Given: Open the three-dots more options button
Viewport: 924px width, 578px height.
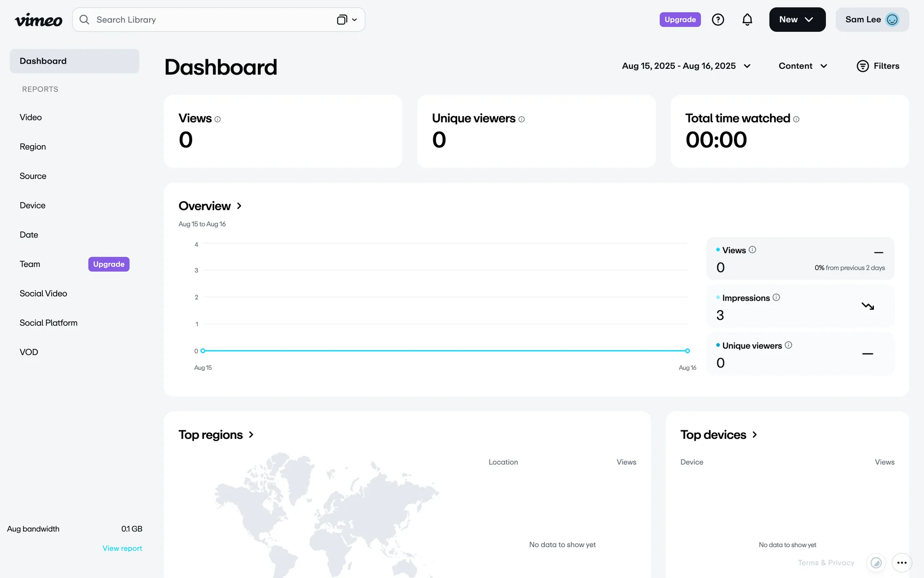Looking at the screenshot, I should 901,562.
